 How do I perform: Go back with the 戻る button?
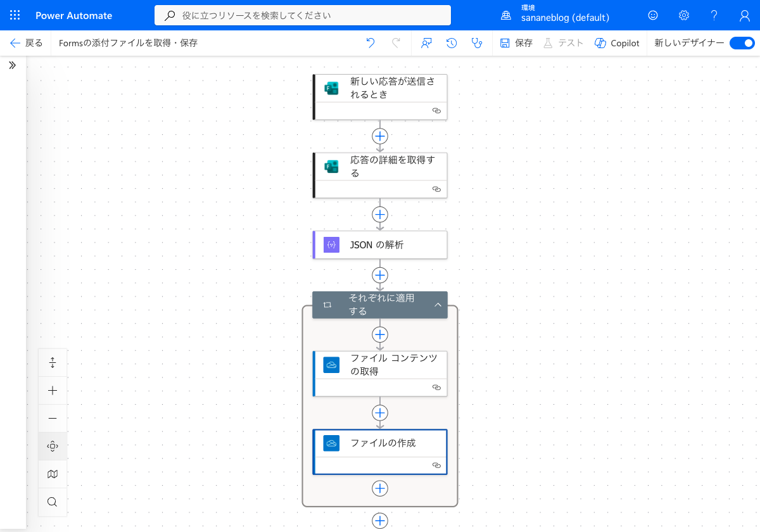coord(27,43)
